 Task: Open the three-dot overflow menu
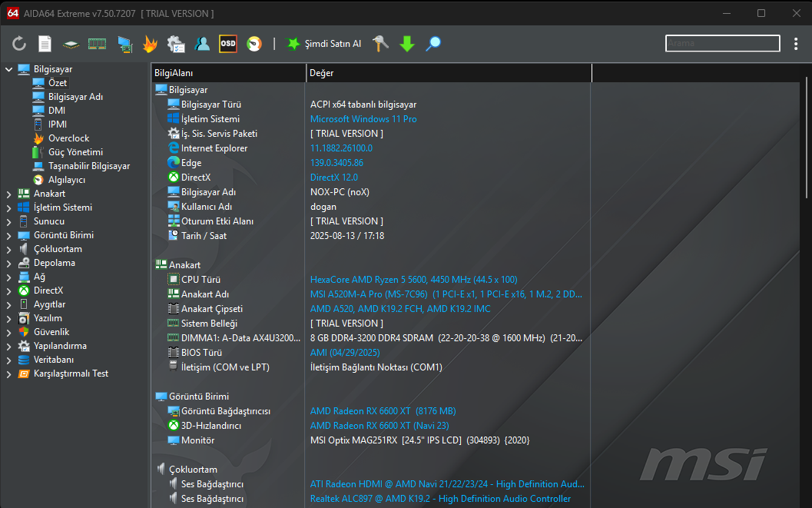[x=796, y=44]
